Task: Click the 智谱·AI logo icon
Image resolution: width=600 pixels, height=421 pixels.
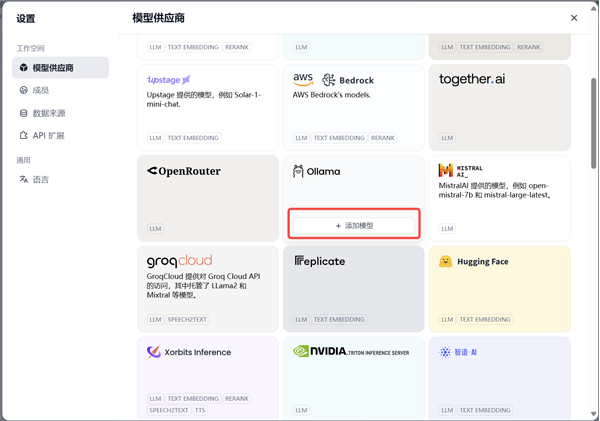Action: tap(445, 352)
